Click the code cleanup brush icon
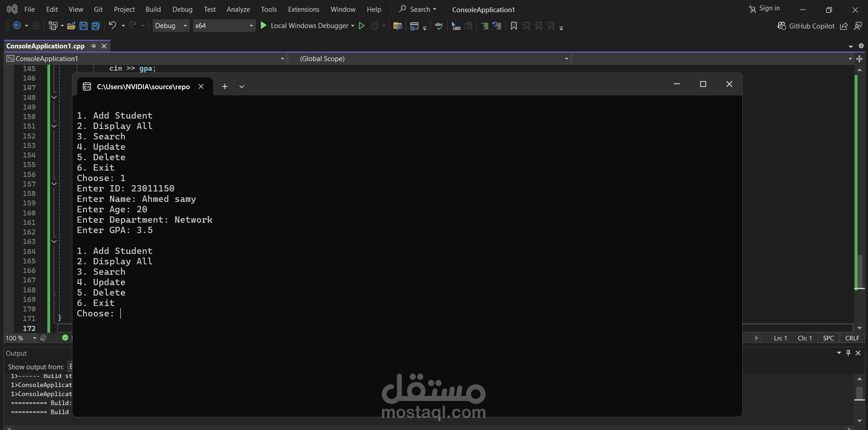The image size is (868, 430). (x=43, y=338)
